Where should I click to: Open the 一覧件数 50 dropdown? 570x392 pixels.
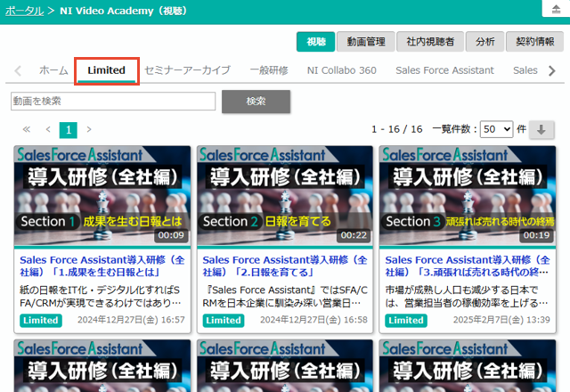[x=496, y=129]
